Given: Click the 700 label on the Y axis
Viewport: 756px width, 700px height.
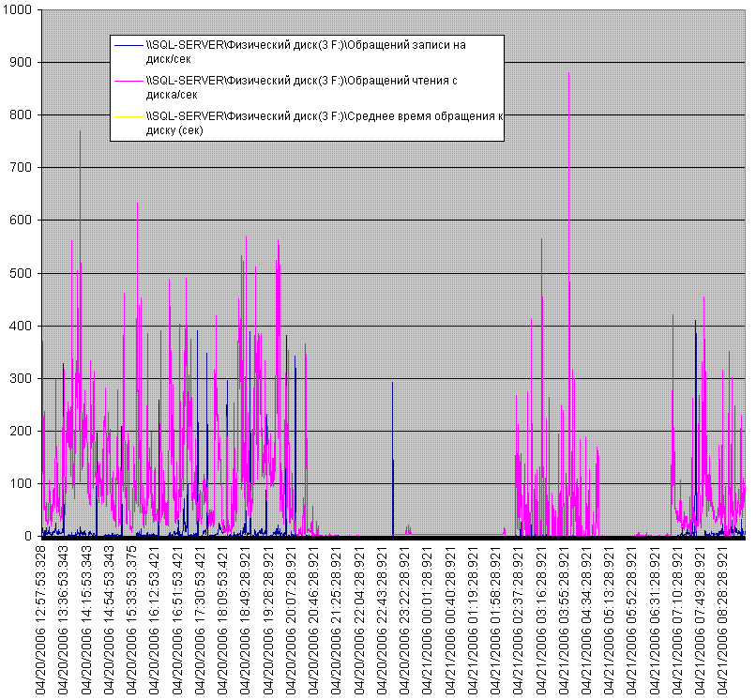Looking at the screenshot, I should click(23, 168).
